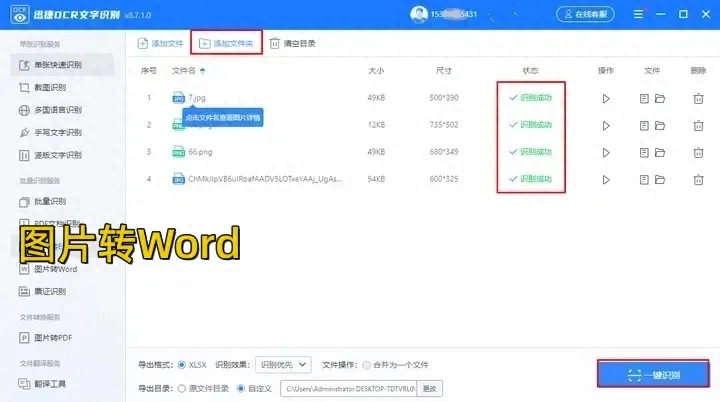Toggle 合并为一个文件 option
The height and width of the screenshot is (402, 720).
tap(366, 365)
